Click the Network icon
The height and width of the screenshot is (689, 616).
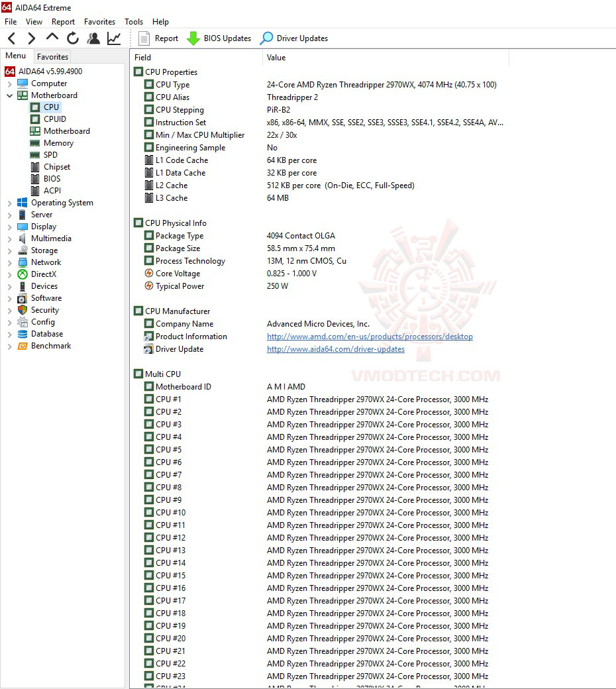coord(23,262)
